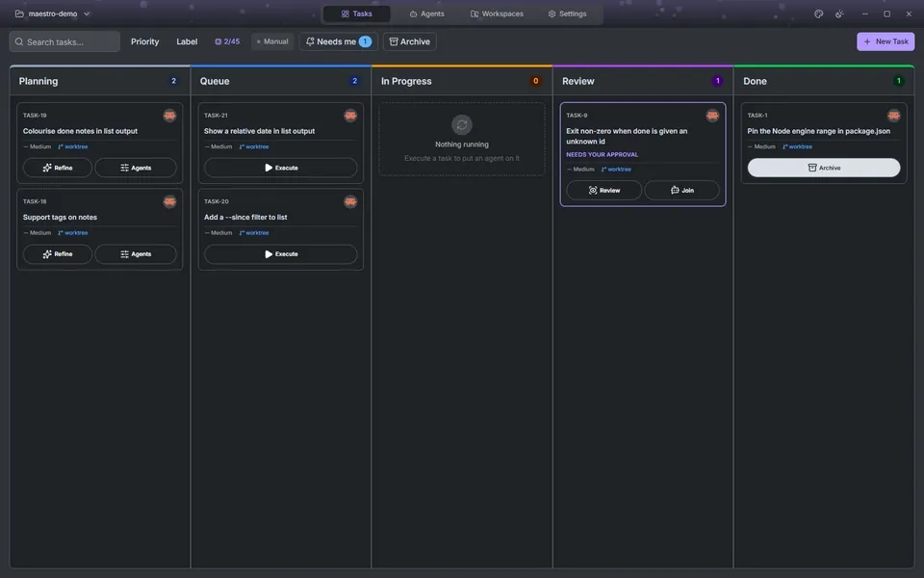Open the agent avatar on TASK-18
924x578 pixels.
click(x=169, y=201)
